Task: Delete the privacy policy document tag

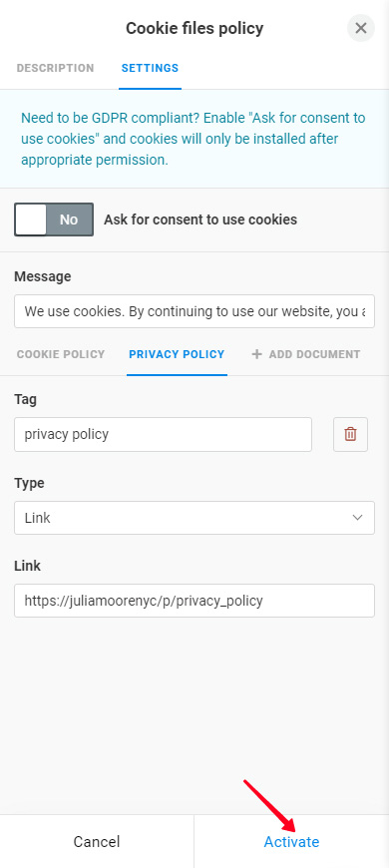Action: click(x=350, y=435)
